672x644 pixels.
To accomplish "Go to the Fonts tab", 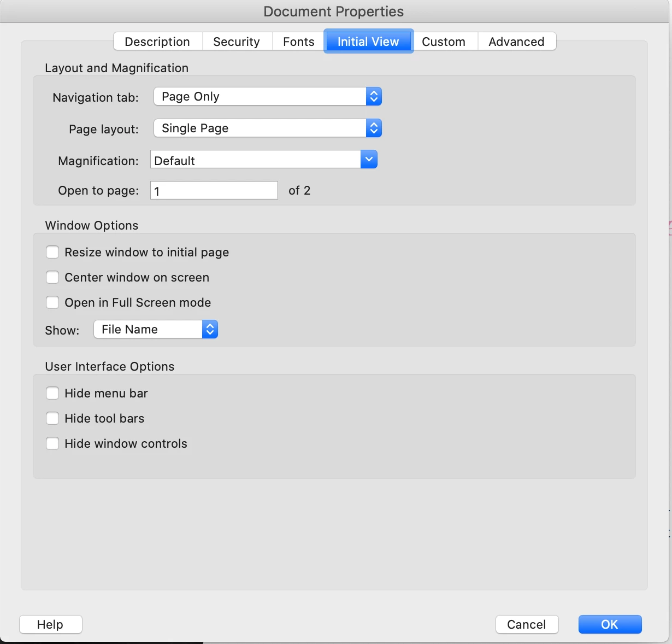I will 298,42.
